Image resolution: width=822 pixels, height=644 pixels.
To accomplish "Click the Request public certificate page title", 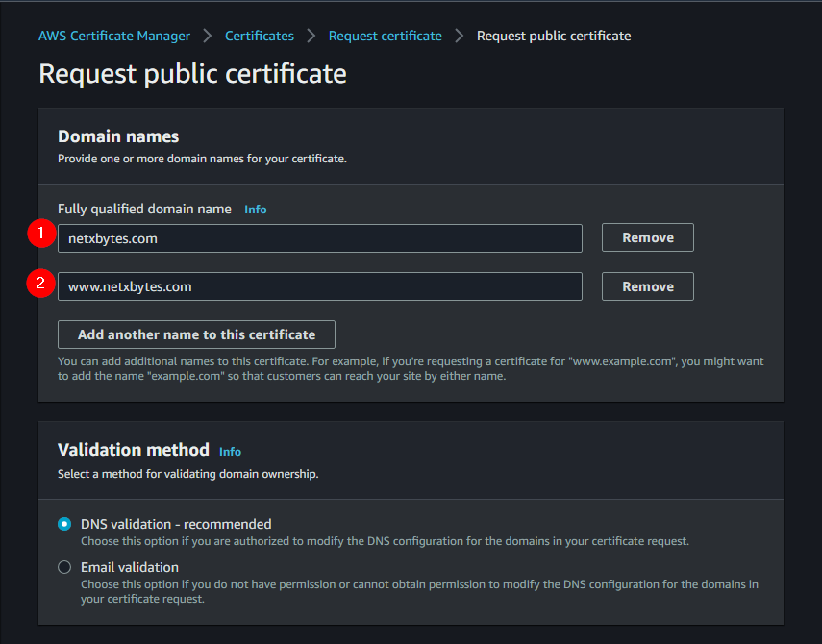I will [x=192, y=74].
